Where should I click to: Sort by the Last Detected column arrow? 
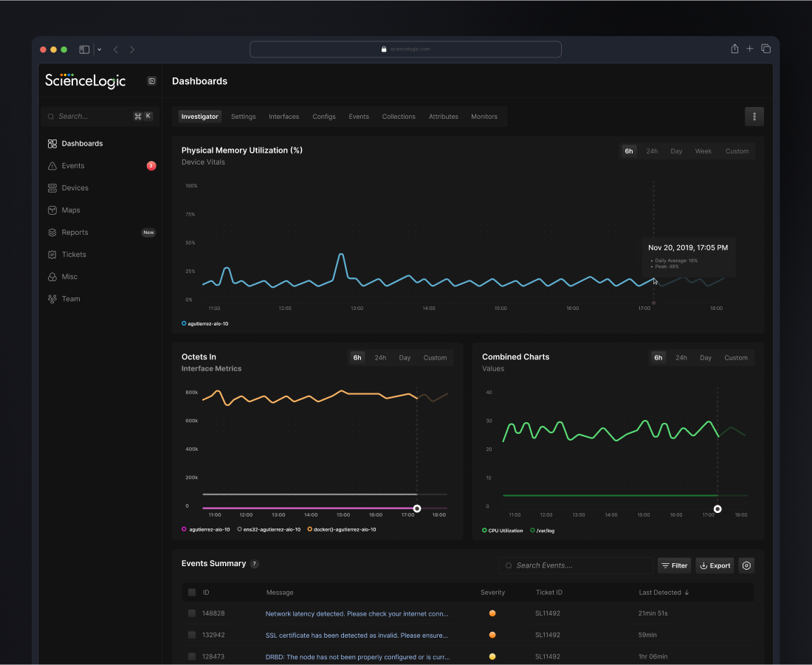(x=687, y=593)
